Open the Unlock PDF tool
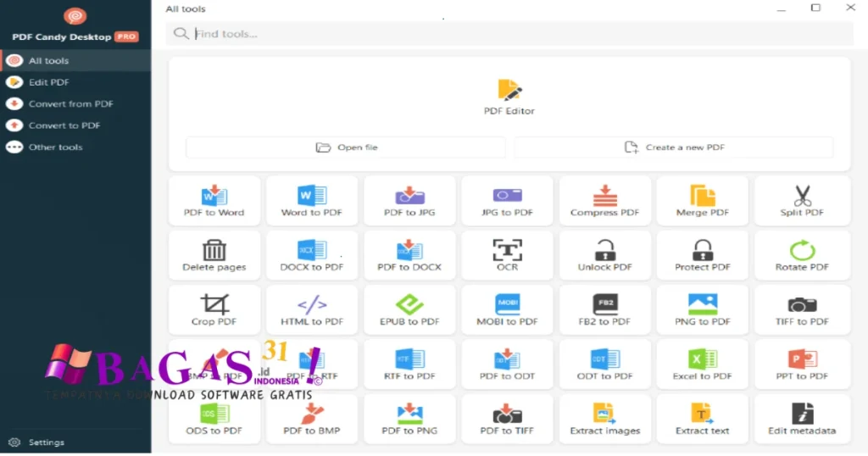The width and height of the screenshot is (868, 456). point(605,256)
